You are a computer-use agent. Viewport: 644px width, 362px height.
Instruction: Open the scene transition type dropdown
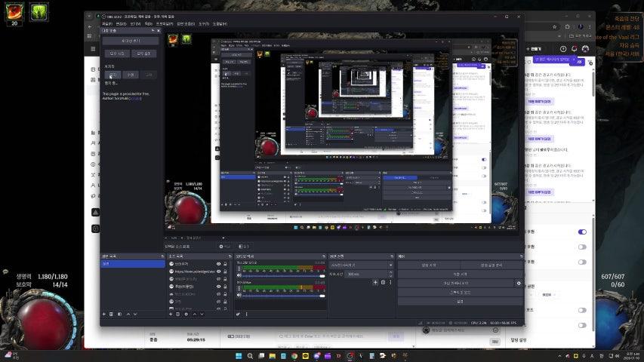click(x=361, y=265)
